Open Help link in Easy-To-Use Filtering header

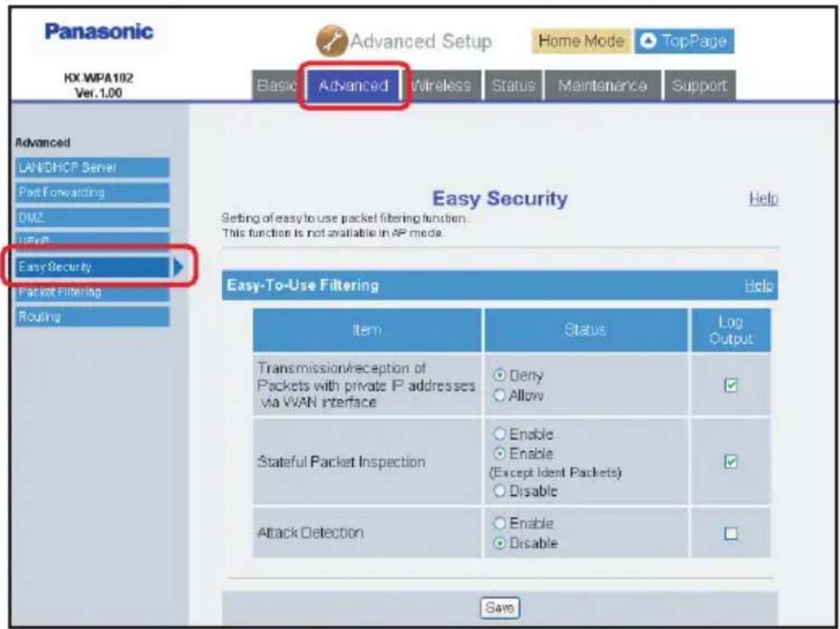coord(758,285)
